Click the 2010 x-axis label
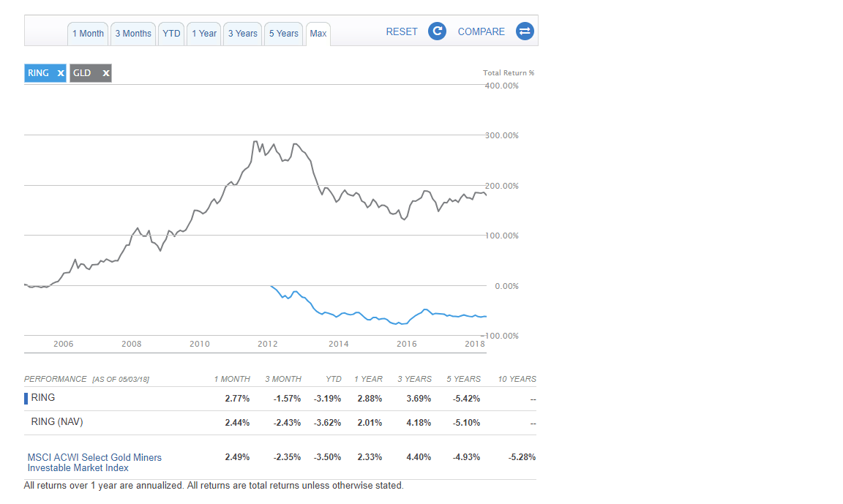This screenshot has height=504, width=843. tap(200, 344)
